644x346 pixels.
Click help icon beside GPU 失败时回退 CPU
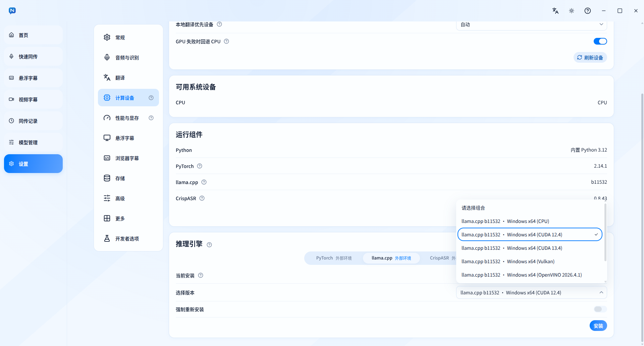[x=226, y=41]
